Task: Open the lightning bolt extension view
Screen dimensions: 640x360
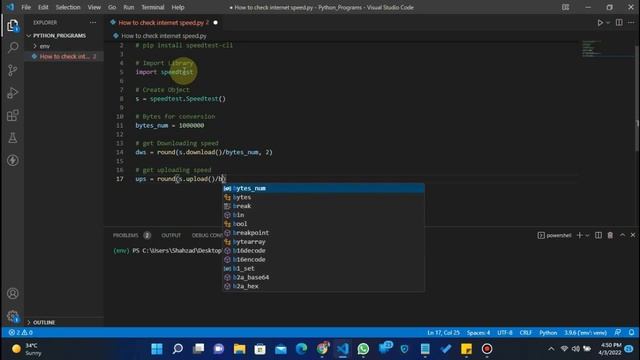Action: [13, 160]
